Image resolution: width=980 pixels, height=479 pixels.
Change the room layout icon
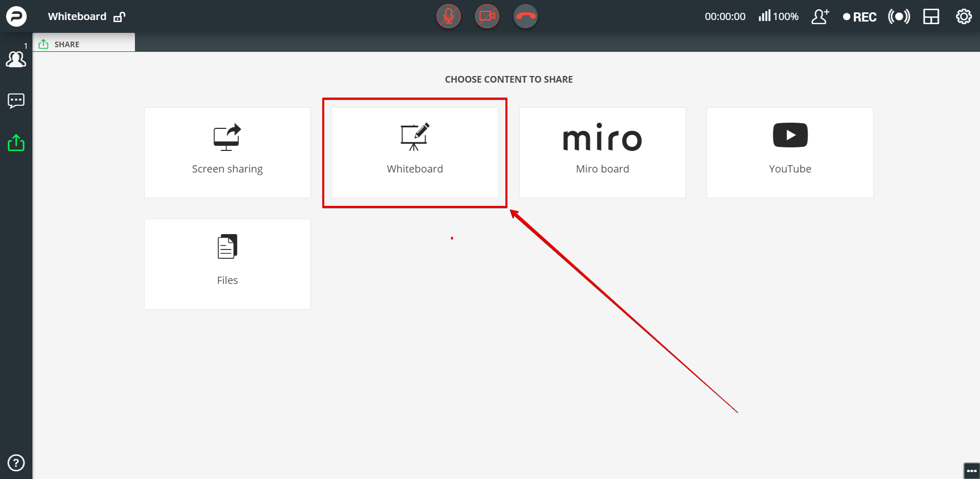click(x=931, y=16)
